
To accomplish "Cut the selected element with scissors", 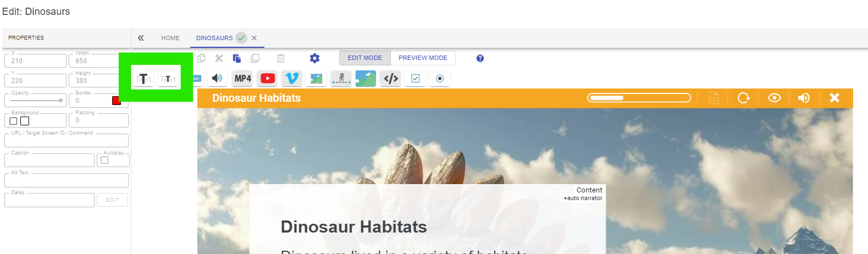I will click(x=219, y=58).
